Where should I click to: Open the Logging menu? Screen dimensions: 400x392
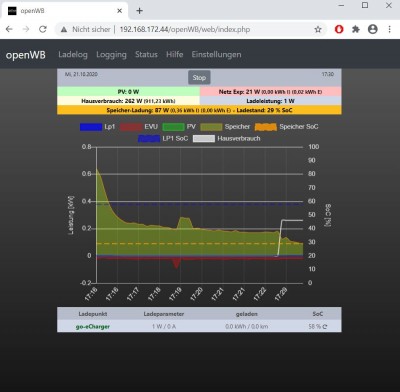click(111, 55)
